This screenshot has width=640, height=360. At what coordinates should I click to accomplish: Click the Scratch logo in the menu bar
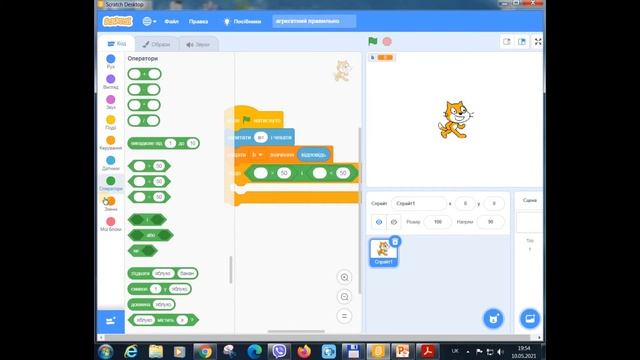click(118, 21)
